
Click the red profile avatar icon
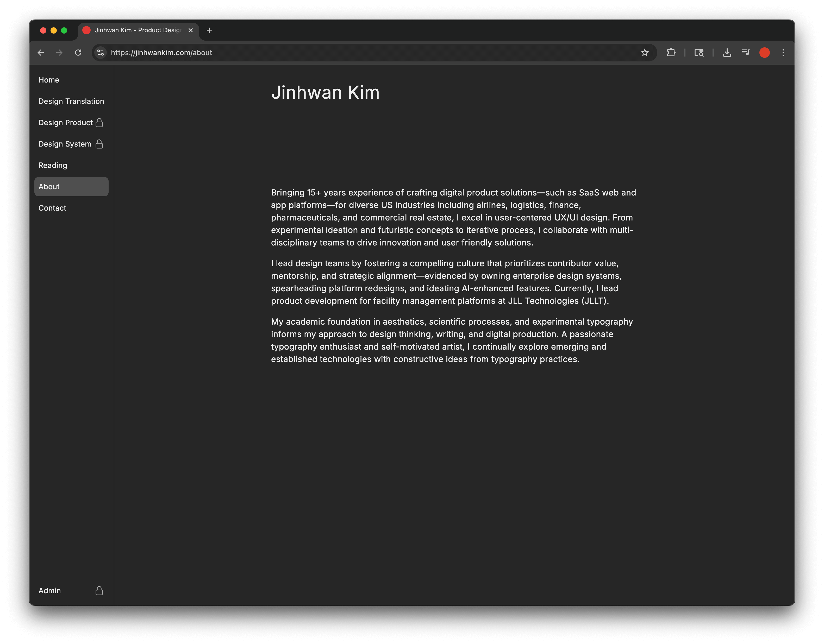coord(764,53)
